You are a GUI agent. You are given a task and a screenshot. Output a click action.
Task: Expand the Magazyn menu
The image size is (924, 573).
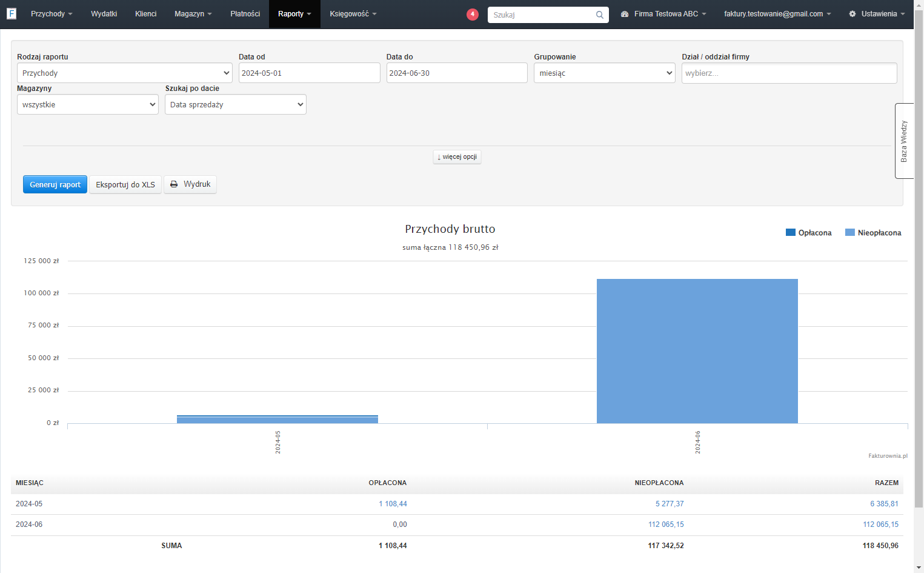pyautogui.click(x=193, y=14)
